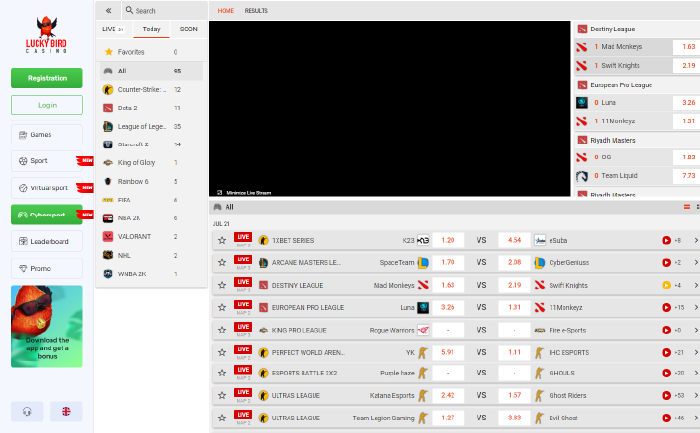Filter by Rainbow 6
The width and height of the screenshot is (700, 433).
pyautogui.click(x=151, y=182)
